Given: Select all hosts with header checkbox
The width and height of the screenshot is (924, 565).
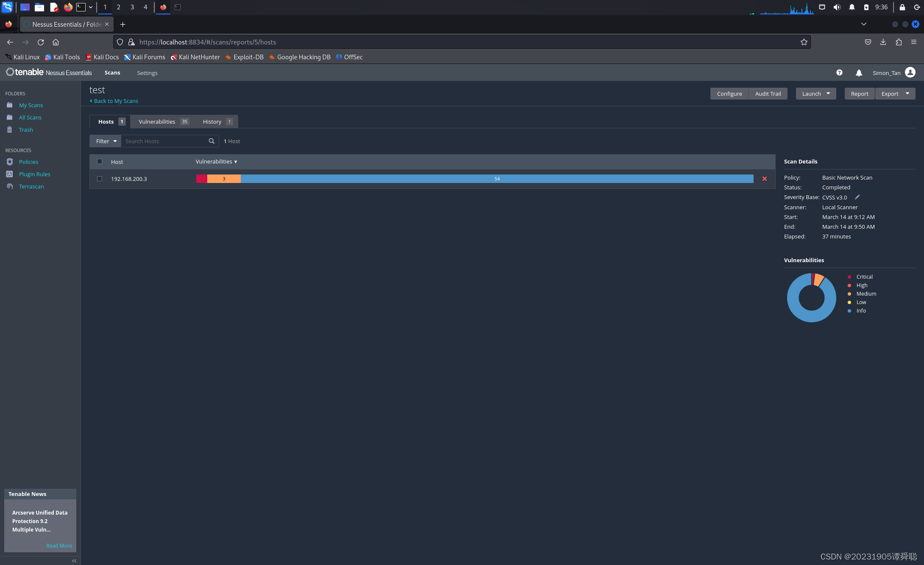Looking at the screenshot, I should [100, 161].
